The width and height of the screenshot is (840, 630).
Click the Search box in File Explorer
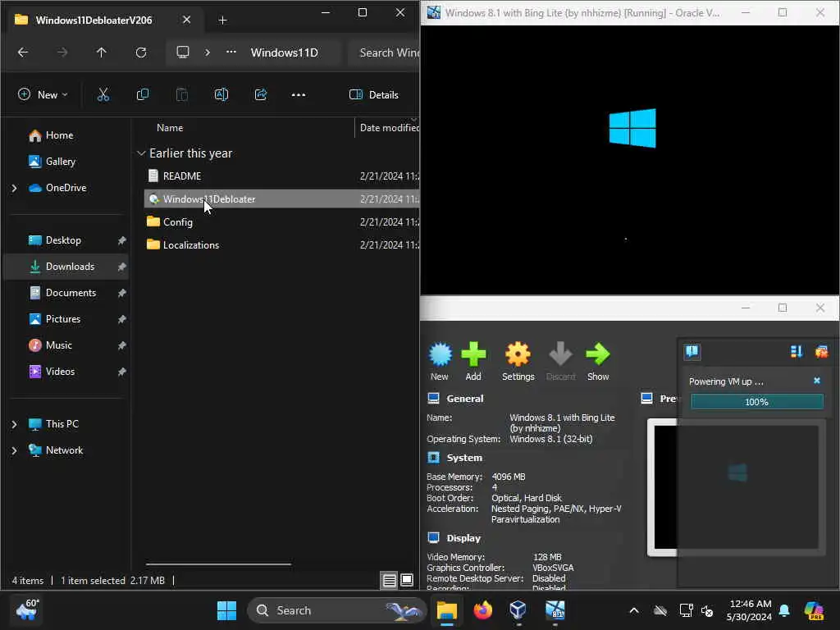tap(384, 52)
